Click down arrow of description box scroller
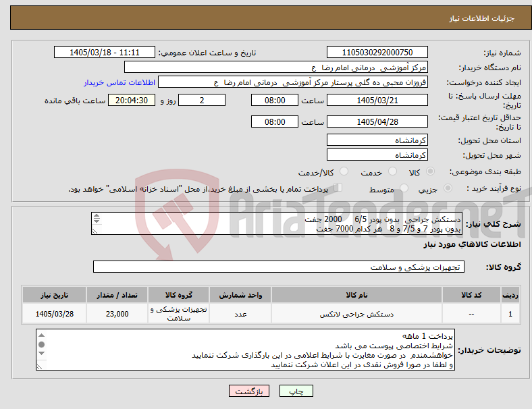532x409 pixels. pos(97,221)
